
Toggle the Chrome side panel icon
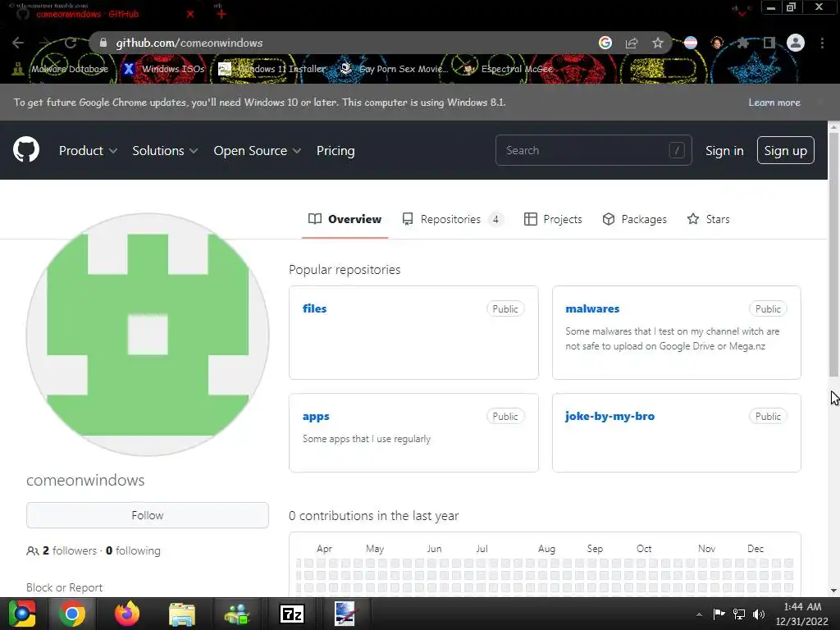coord(769,43)
